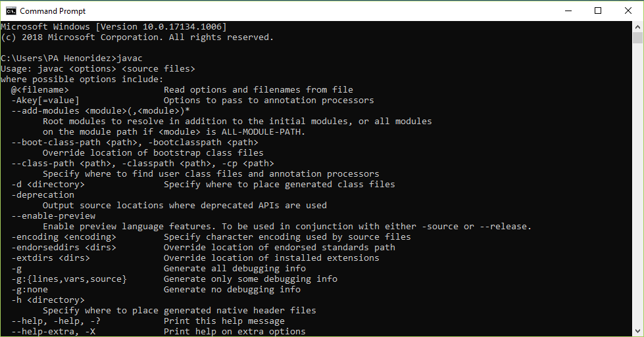
Task: Minimize the Command Prompt window
Action: 567,11
